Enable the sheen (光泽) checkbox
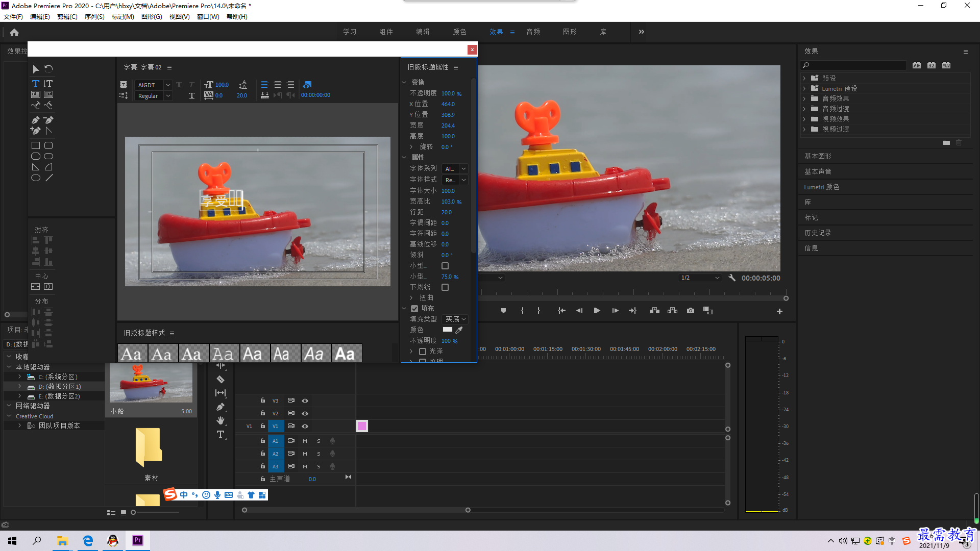This screenshot has height=551, width=980. coord(423,352)
